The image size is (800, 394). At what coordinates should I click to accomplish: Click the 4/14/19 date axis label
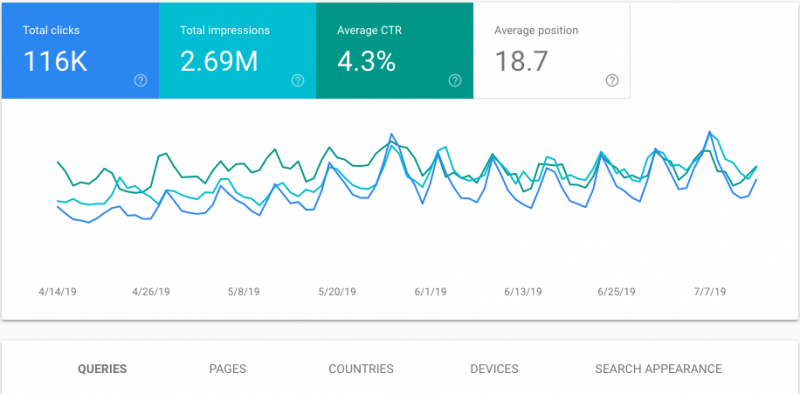(58, 292)
